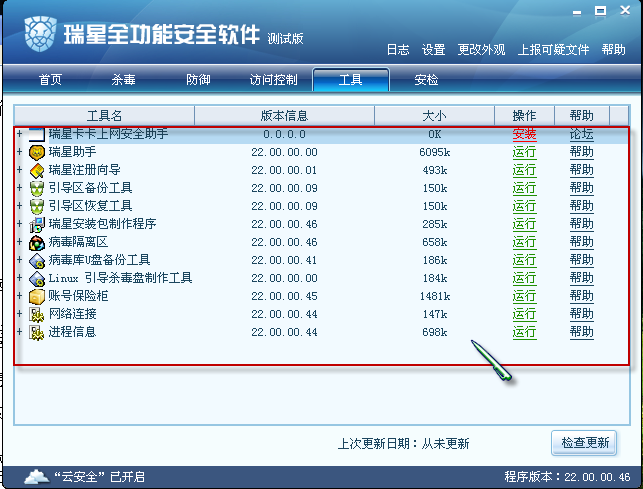Select the 工具 tab
The image size is (643, 489).
pos(351,80)
